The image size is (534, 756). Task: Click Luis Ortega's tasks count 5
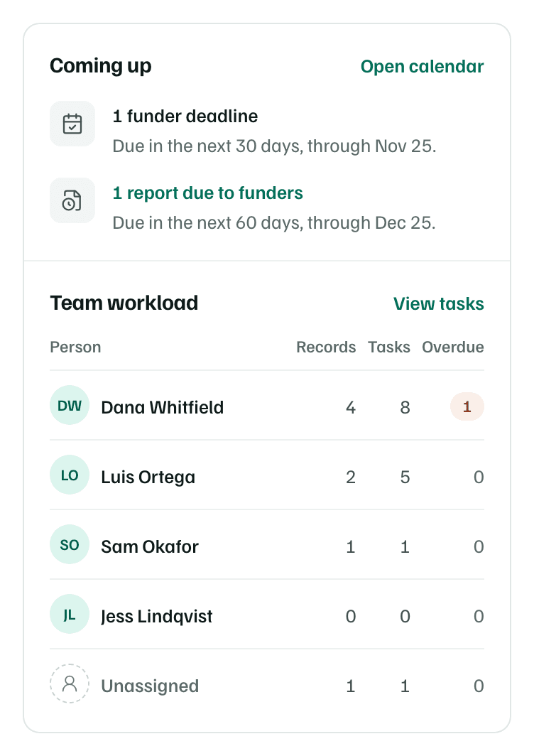click(x=405, y=477)
